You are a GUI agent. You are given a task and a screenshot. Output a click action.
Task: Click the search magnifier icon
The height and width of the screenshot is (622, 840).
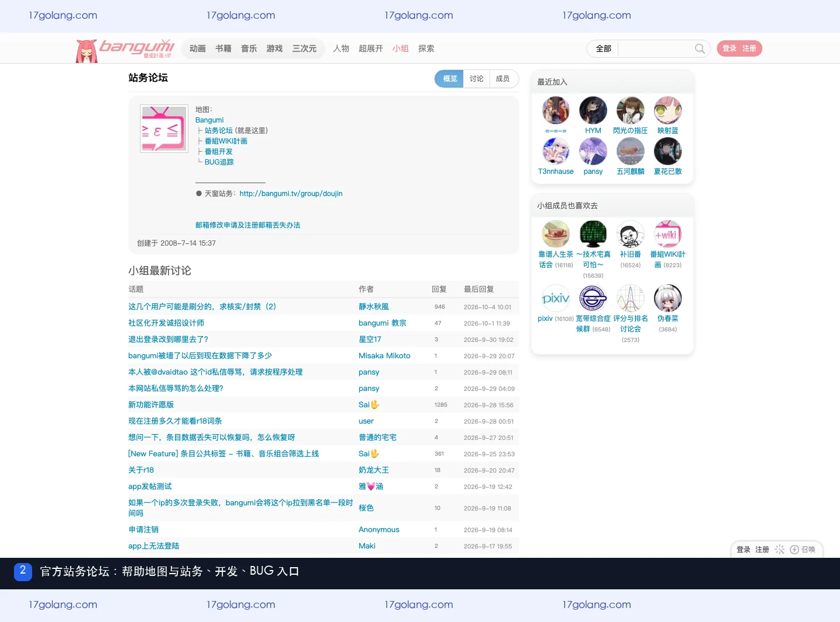tap(699, 48)
